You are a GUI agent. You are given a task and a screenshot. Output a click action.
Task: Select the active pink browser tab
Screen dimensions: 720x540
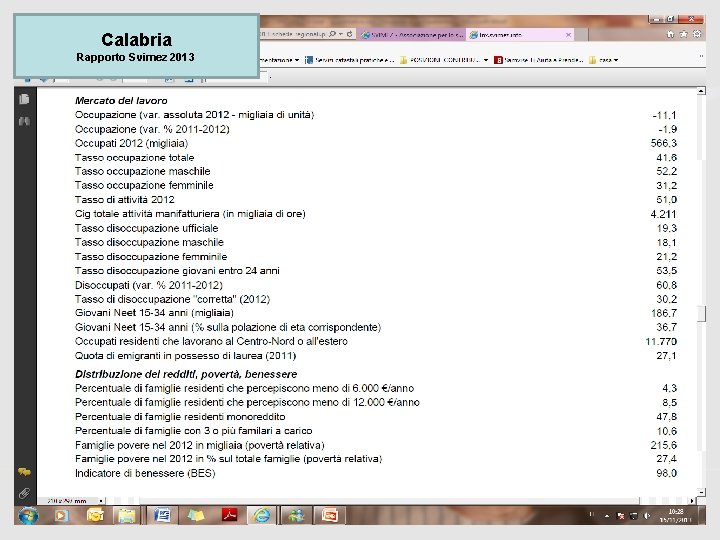coord(521,35)
